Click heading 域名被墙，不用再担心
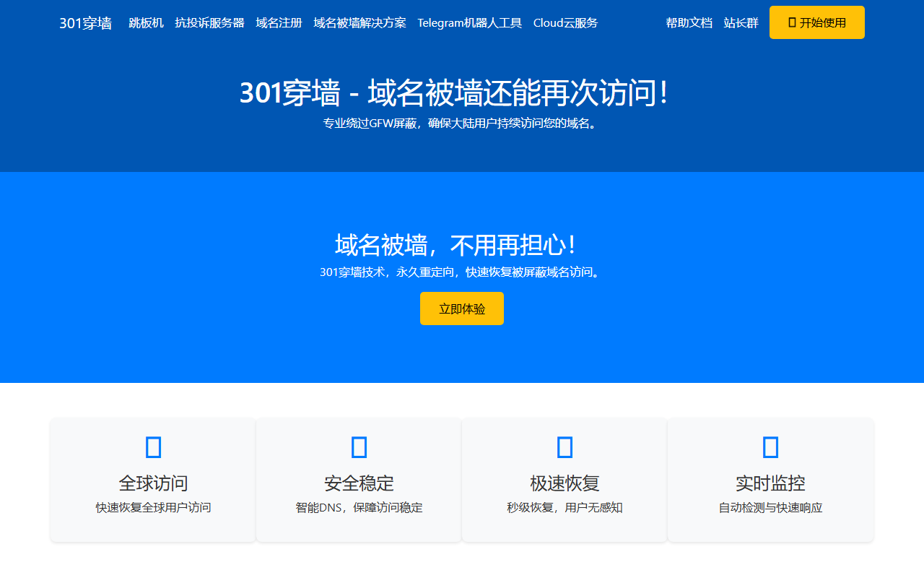 coord(456,245)
